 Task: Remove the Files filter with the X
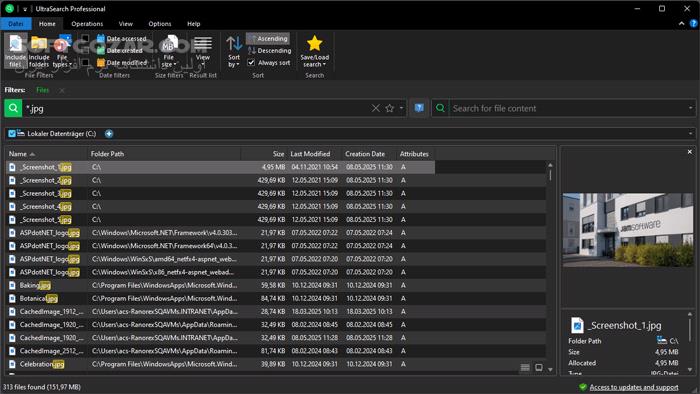(62, 90)
